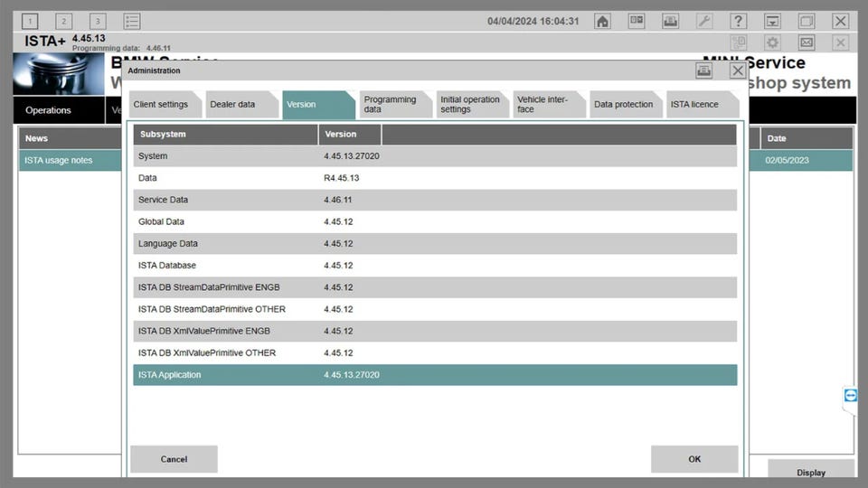
Task: Open the list view icon in the toolbar
Action: 132,22
